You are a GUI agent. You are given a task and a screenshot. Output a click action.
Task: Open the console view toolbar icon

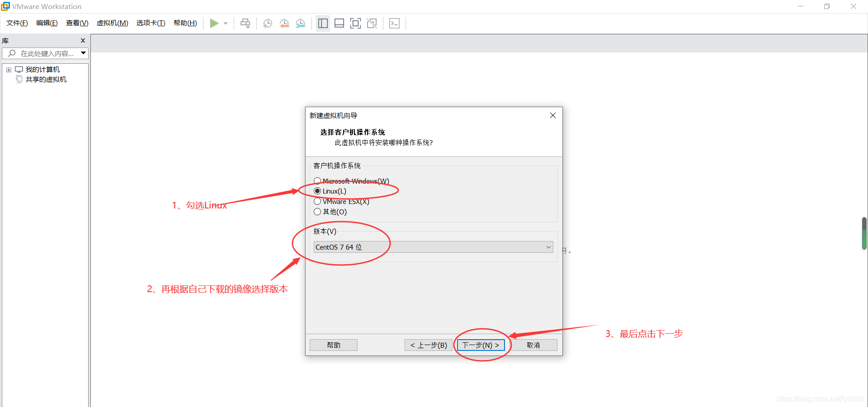(394, 23)
